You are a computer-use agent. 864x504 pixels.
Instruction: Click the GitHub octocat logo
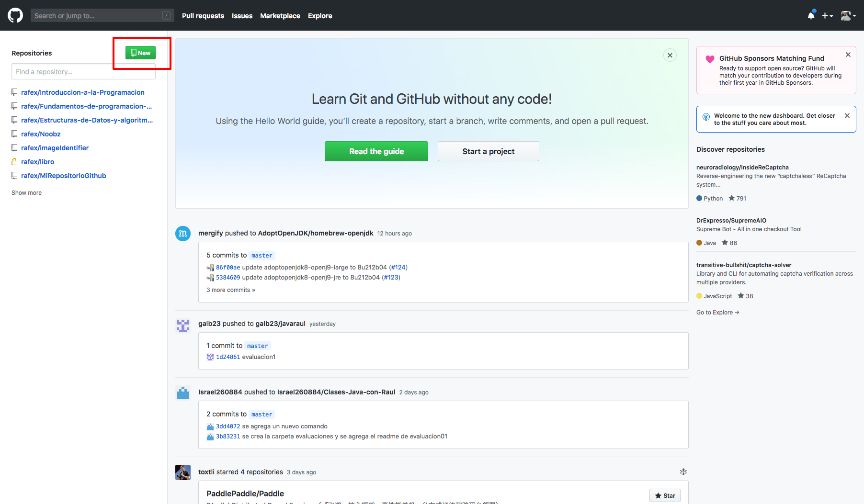15,15
